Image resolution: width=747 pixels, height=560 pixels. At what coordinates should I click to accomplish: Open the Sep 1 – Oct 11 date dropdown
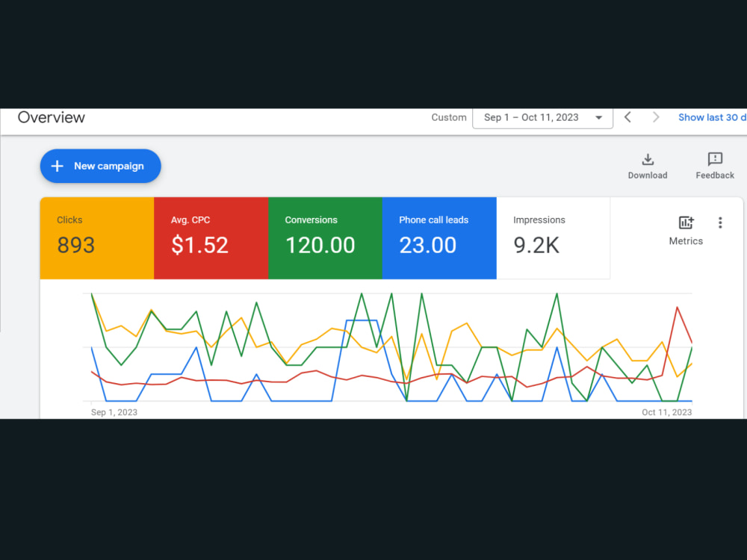(542, 118)
